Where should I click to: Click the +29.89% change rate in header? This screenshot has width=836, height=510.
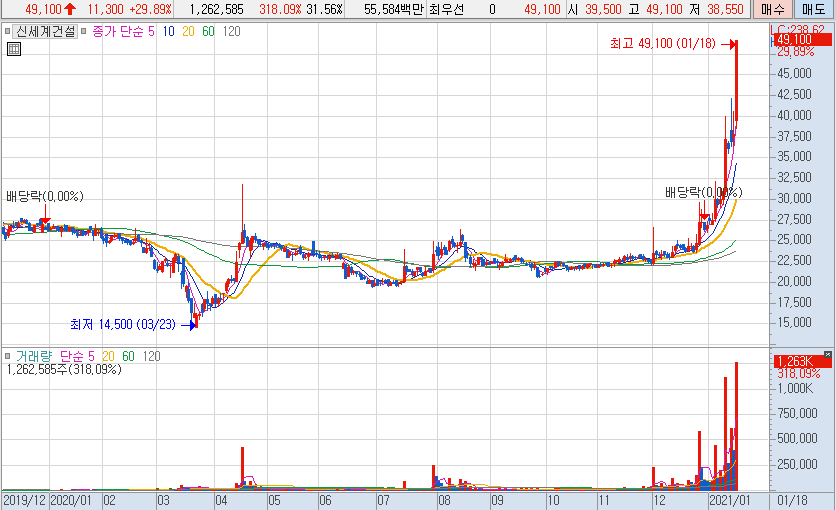(x=151, y=10)
